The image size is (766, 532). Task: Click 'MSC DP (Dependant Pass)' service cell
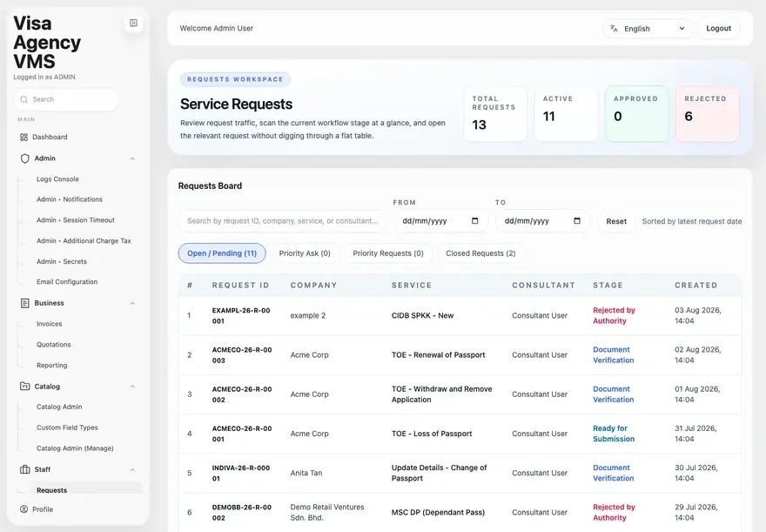click(x=438, y=513)
